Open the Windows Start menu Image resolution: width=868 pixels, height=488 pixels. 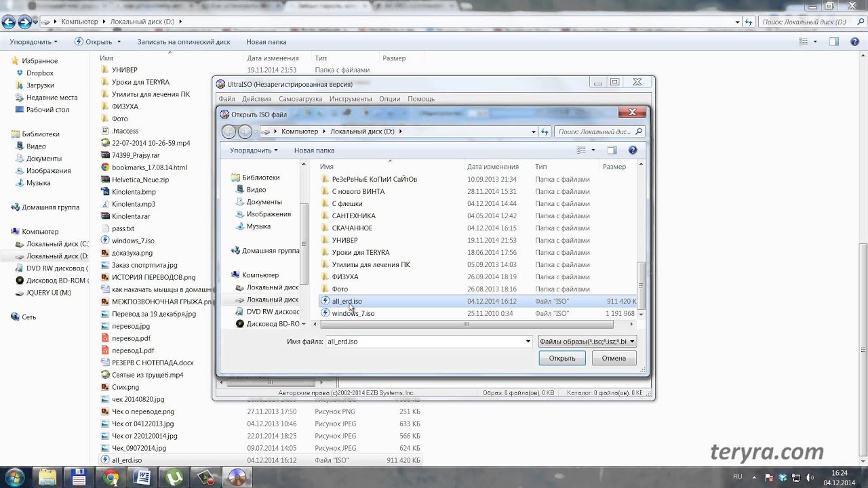14,477
